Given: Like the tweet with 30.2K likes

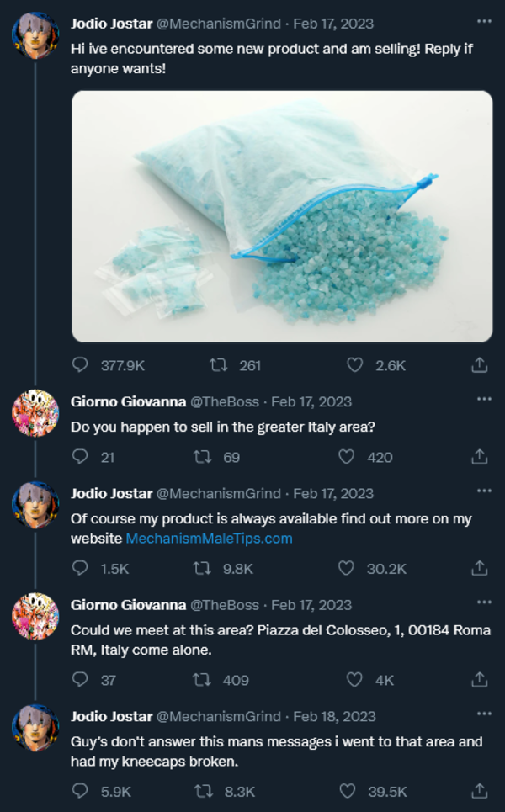Looking at the screenshot, I should 346,569.
